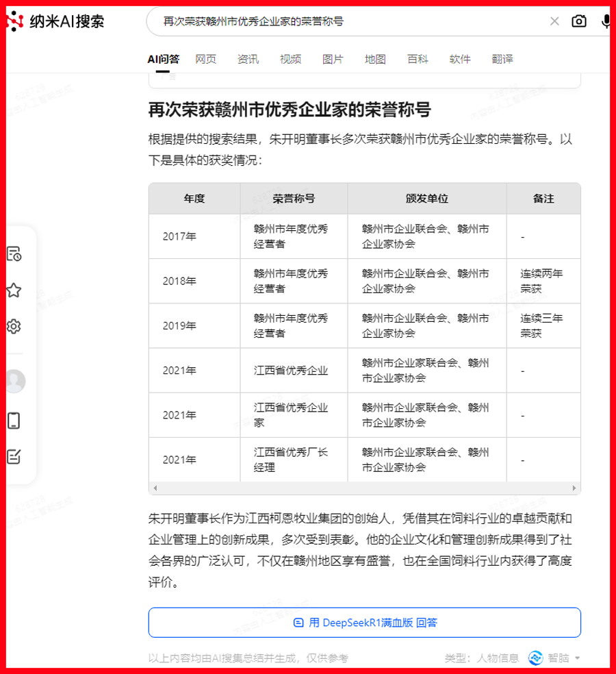This screenshot has height=674, width=616.
Task: Open mobile phone icon in sidebar
Action: click(14, 421)
